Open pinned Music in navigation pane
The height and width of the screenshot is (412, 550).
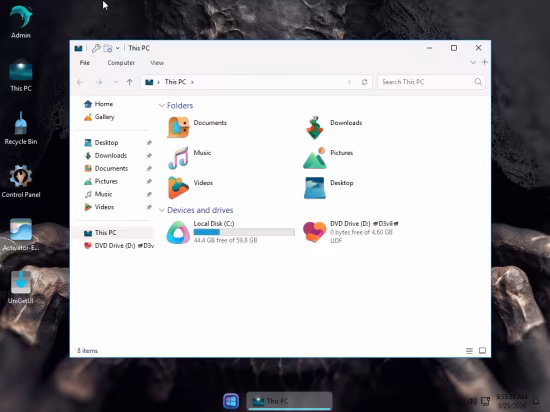98,194
